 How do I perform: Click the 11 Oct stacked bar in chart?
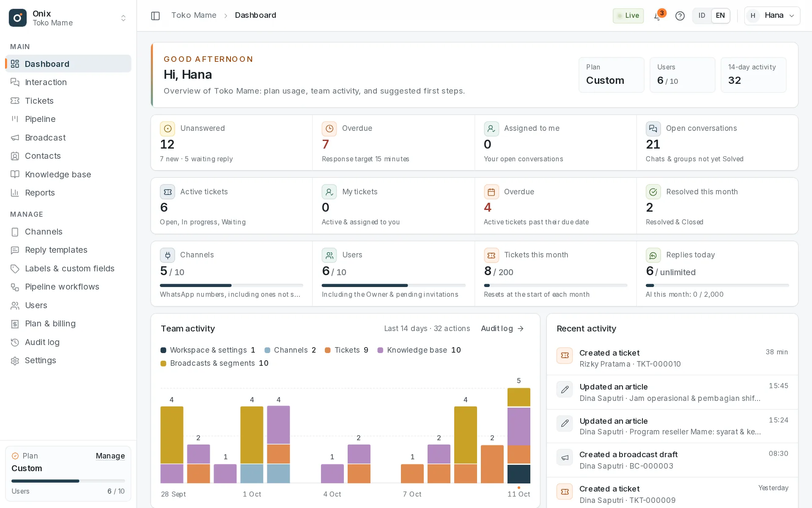[x=518, y=436]
